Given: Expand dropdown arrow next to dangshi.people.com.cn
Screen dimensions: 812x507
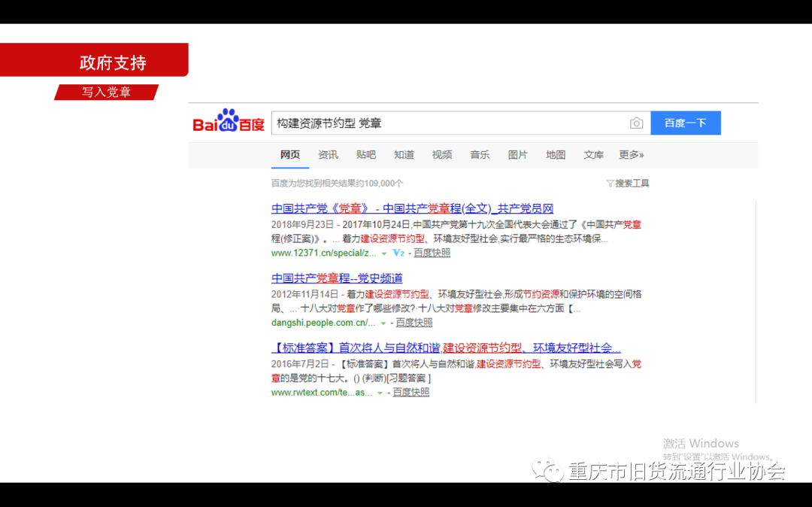Looking at the screenshot, I should (383, 323).
